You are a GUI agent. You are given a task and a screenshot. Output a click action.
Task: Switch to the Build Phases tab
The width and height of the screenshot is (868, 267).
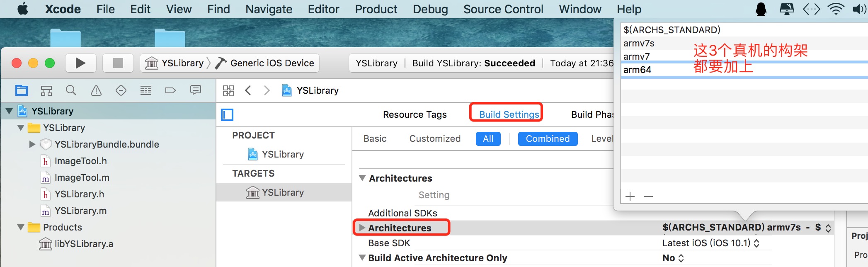click(x=592, y=114)
